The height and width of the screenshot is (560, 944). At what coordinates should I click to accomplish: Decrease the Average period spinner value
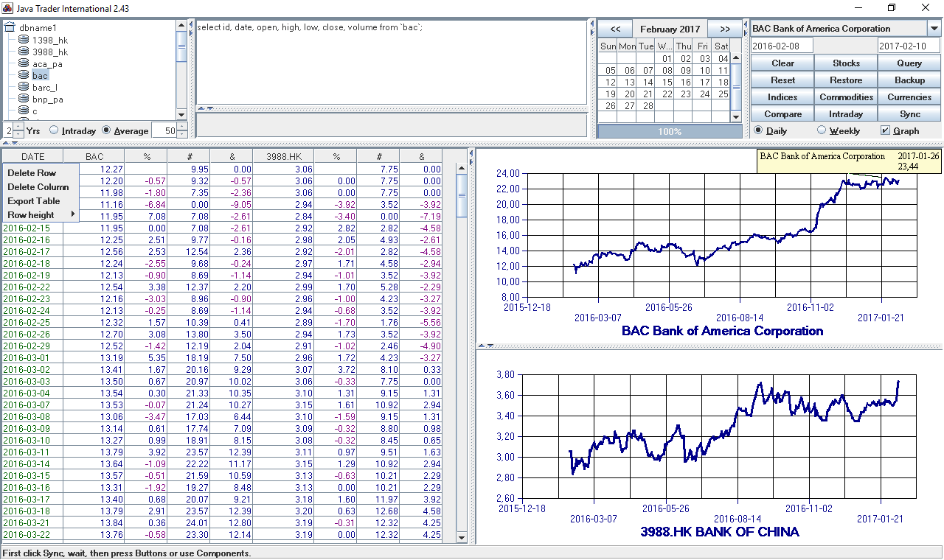(x=183, y=134)
